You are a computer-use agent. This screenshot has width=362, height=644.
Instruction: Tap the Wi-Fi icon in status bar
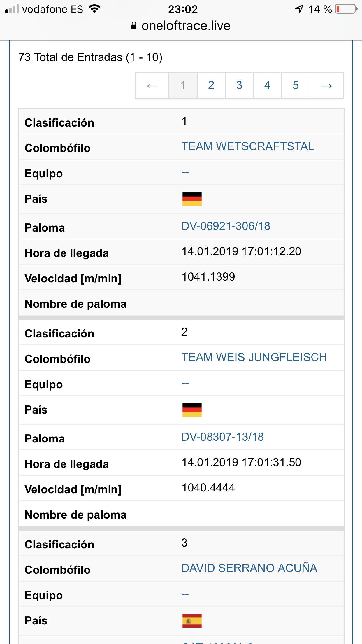pyautogui.click(x=94, y=9)
